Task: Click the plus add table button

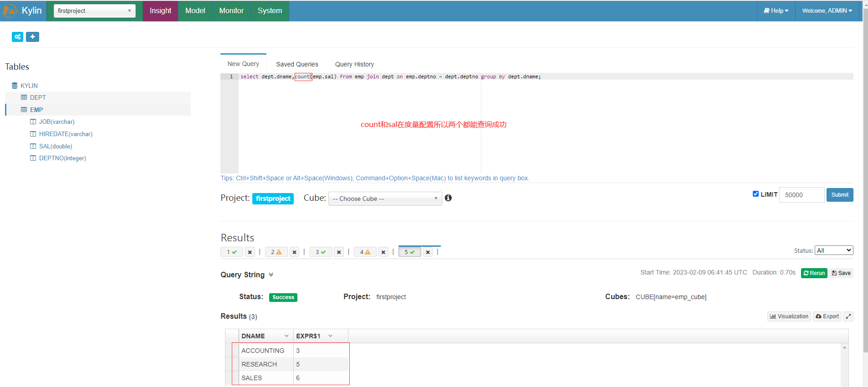Action: 32,37
